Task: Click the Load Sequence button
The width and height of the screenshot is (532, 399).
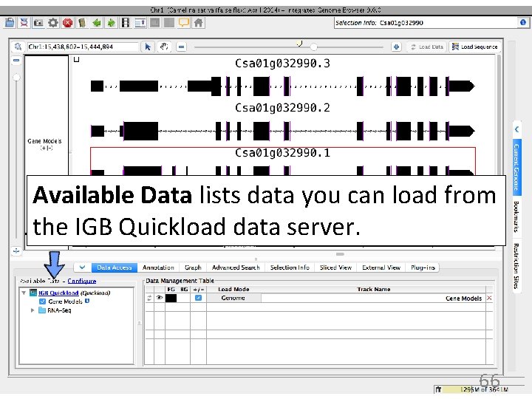Action: [474, 47]
